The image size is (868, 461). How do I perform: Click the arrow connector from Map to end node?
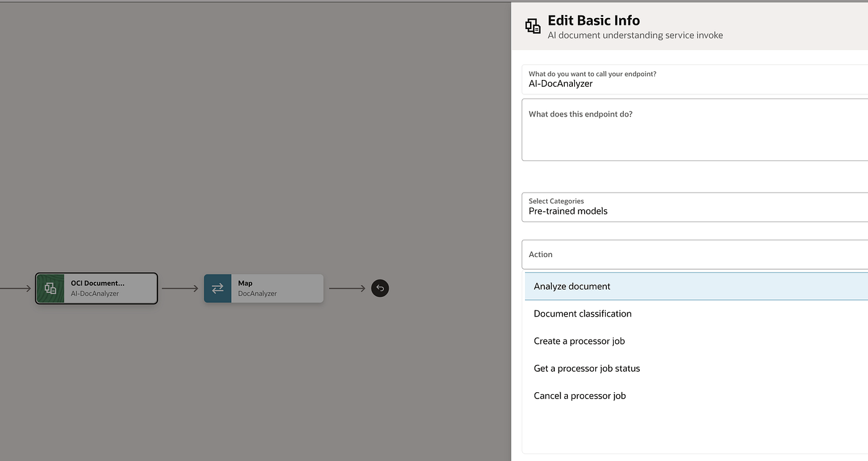[347, 288]
